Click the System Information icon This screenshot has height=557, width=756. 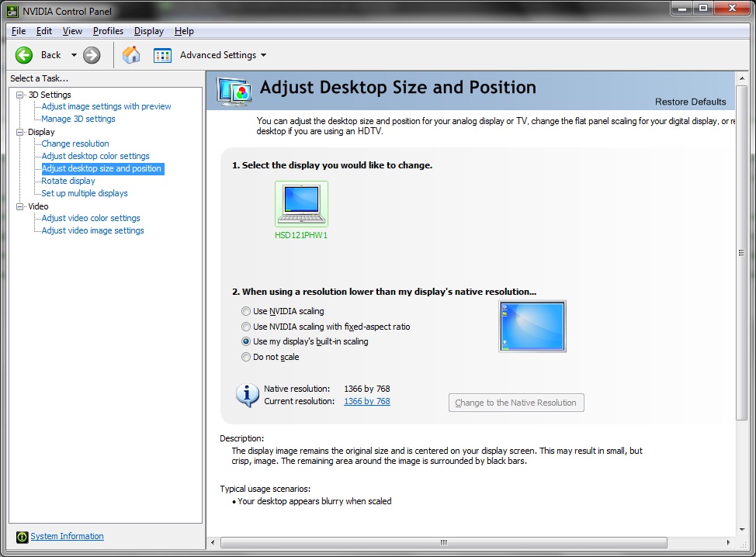click(23, 537)
